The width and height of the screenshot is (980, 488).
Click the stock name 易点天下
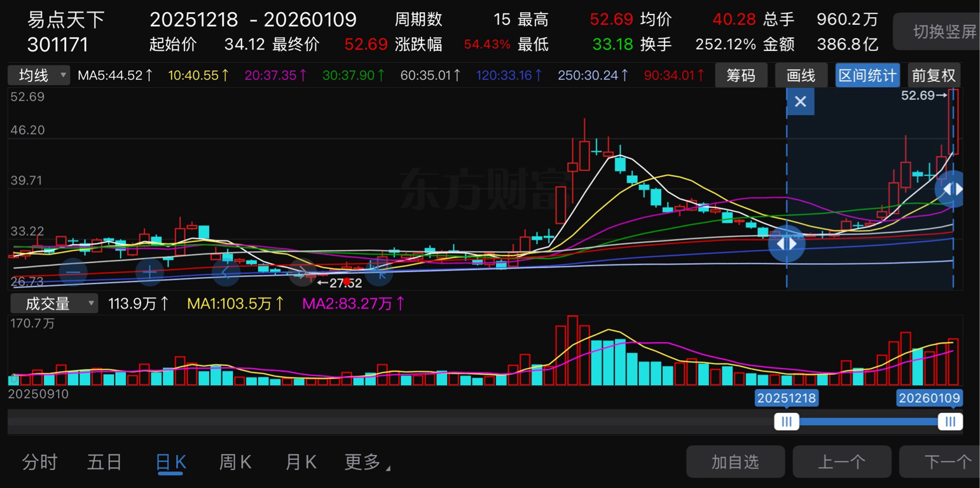tap(66, 20)
